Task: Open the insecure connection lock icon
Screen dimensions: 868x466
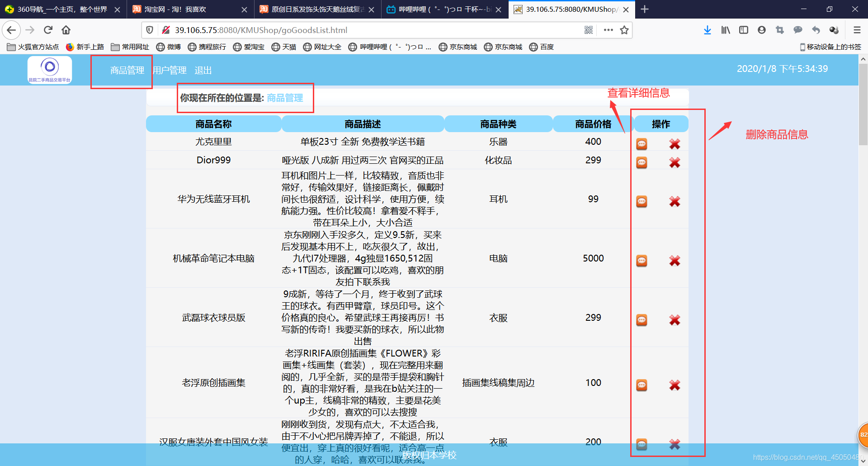Action: point(166,30)
